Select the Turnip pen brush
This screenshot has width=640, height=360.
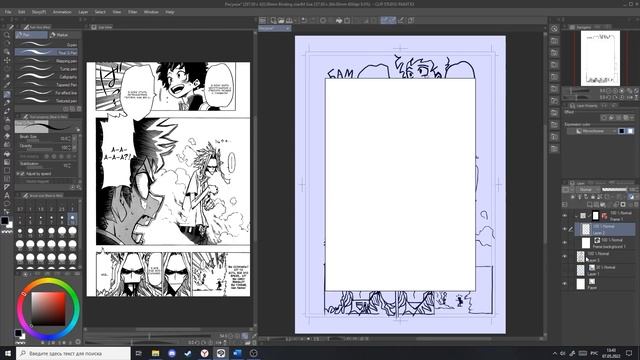(46, 69)
